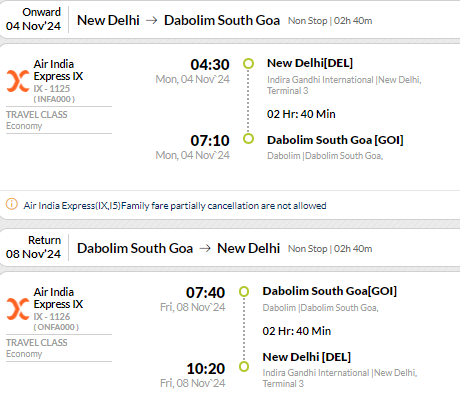
Task: Click the onward Non Stop 02h 40m label
Action: coord(330,21)
